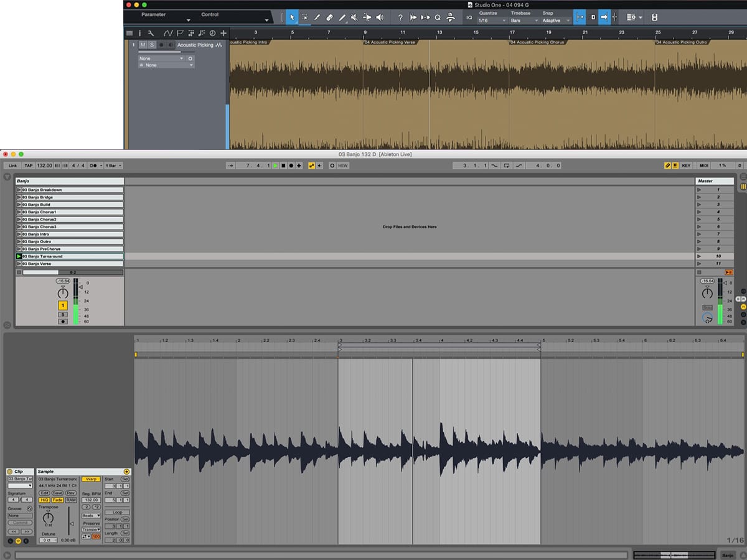Select the Arrow tool in Studio One
The image size is (747, 560).
pyautogui.click(x=292, y=17)
